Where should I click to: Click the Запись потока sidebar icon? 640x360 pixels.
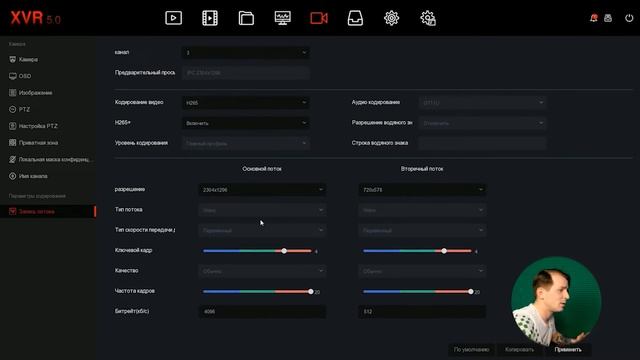pos(13,211)
